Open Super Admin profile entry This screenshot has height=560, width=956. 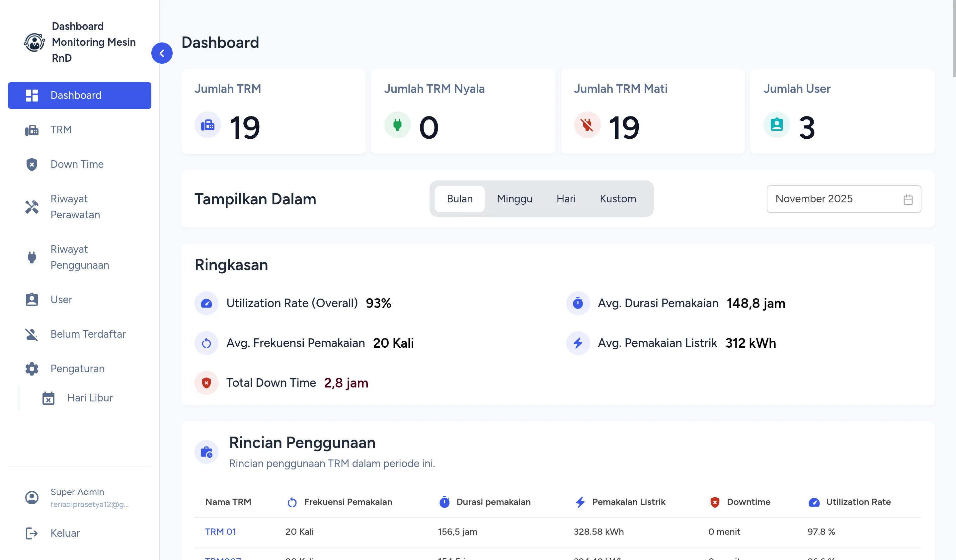click(x=79, y=497)
